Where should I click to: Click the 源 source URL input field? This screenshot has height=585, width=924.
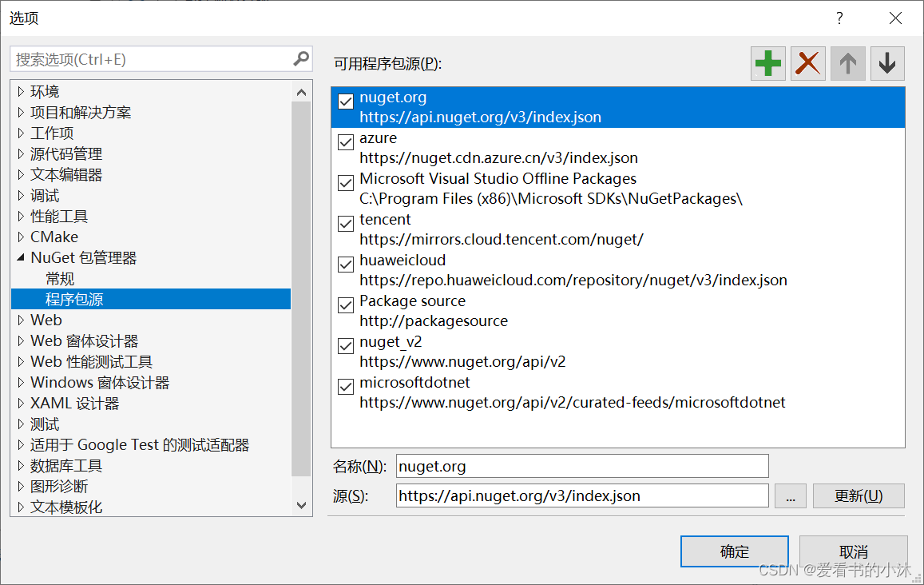click(x=582, y=495)
